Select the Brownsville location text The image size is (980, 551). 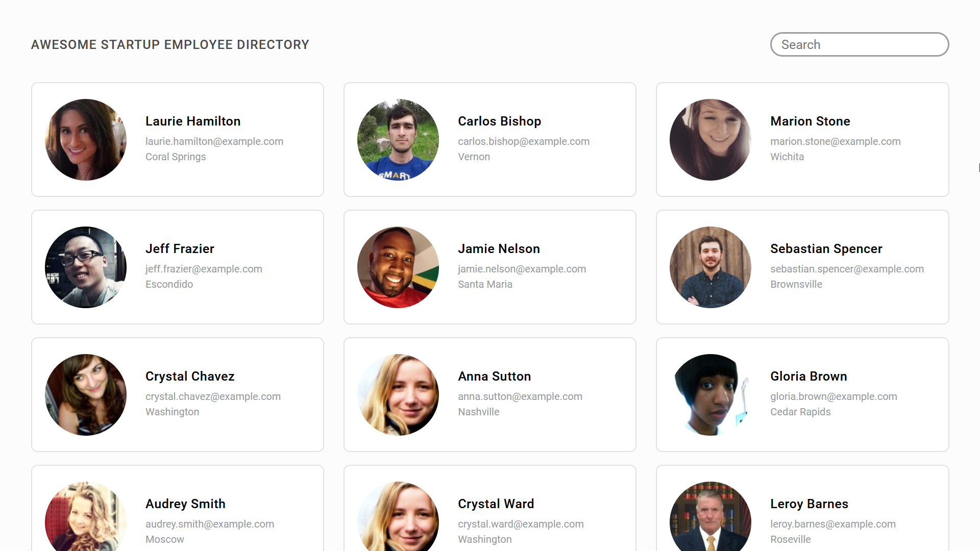coord(796,284)
